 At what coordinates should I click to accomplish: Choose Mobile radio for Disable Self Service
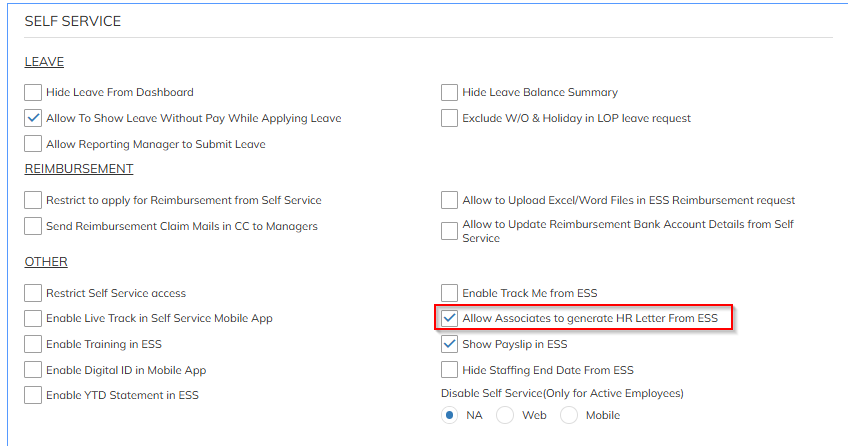(569, 415)
